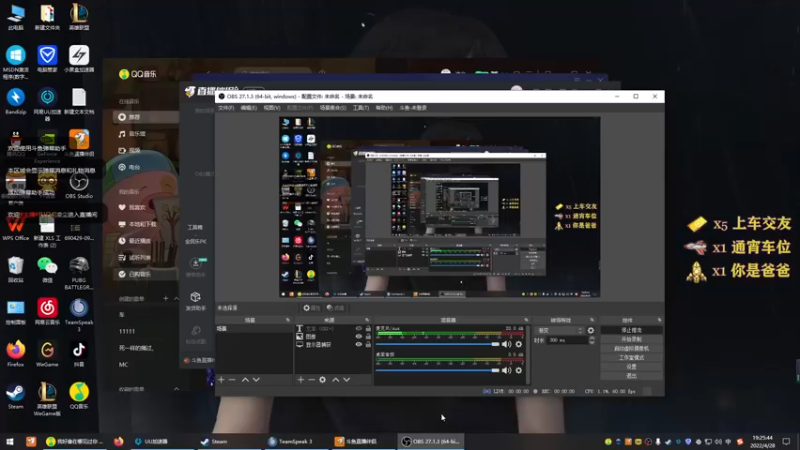Add a new source with plus icon

[301, 380]
